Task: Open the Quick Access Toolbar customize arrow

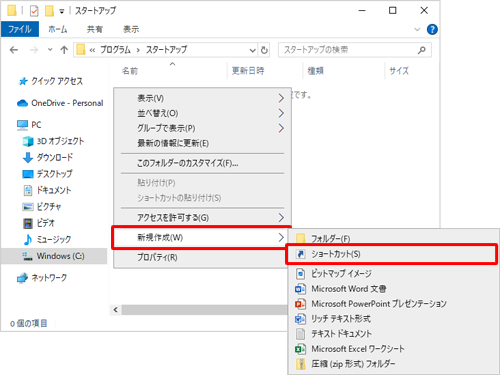Action: pos(62,11)
